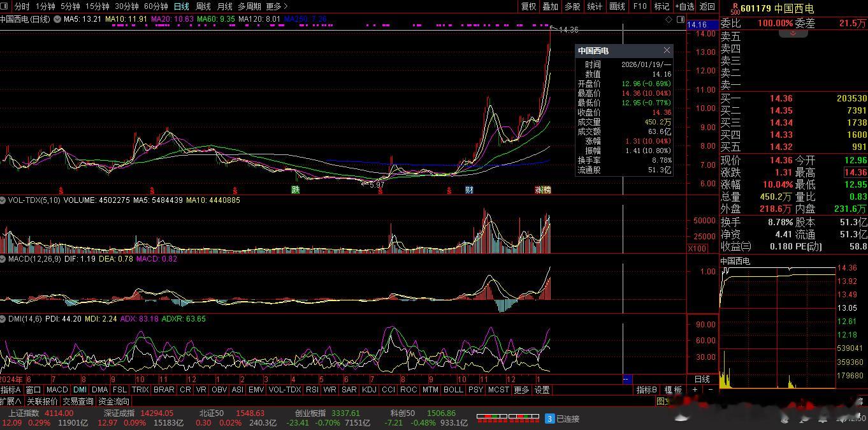Viewport: 868px width, 430px height.
Task: Open the 复权 price adjustment option
Action: (x=528, y=6)
